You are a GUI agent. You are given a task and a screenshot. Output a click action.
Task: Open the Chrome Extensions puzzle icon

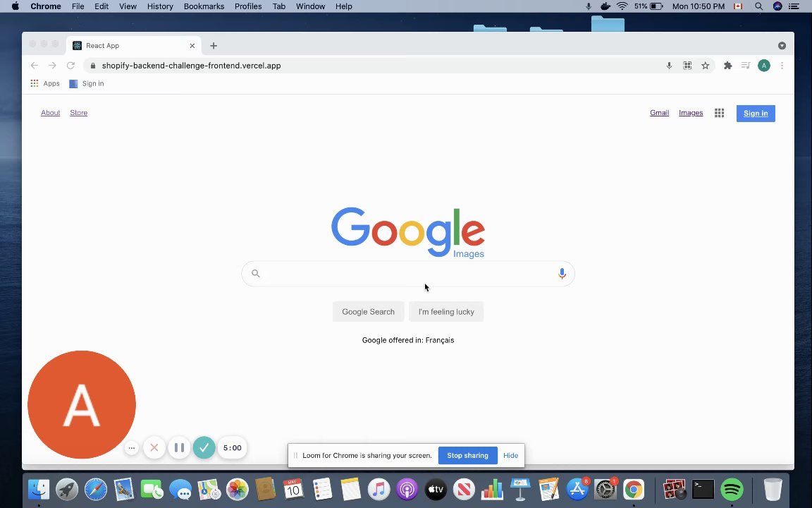click(x=727, y=66)
